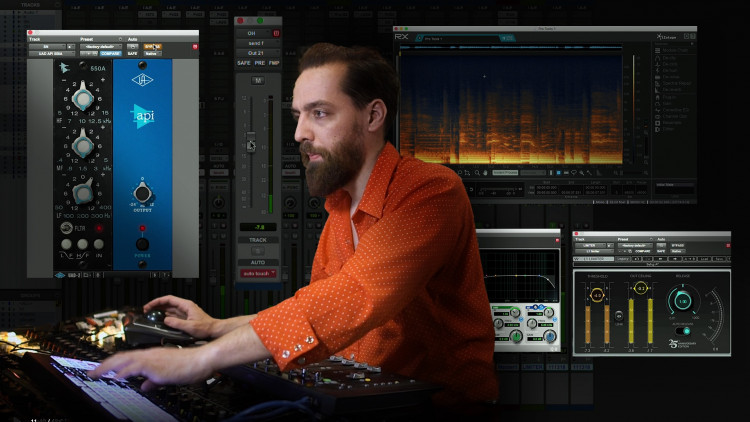Click the channel strip volume fader handle
Viewport: 750px width, 422px height.
(251, 142)
